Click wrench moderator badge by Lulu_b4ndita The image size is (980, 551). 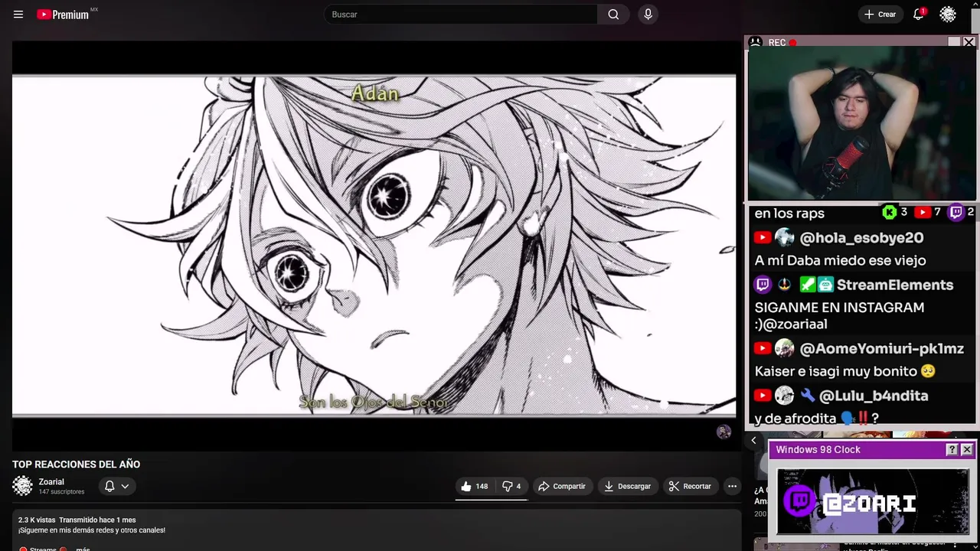[808, 396]
